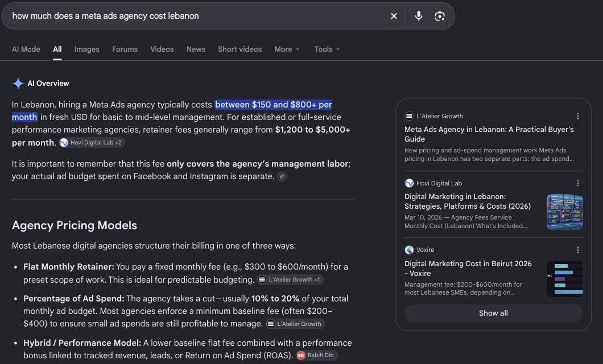Viewport: 603px width, 364px height.
Task: Expand the Tools dropdown
Action: point(327,49)
